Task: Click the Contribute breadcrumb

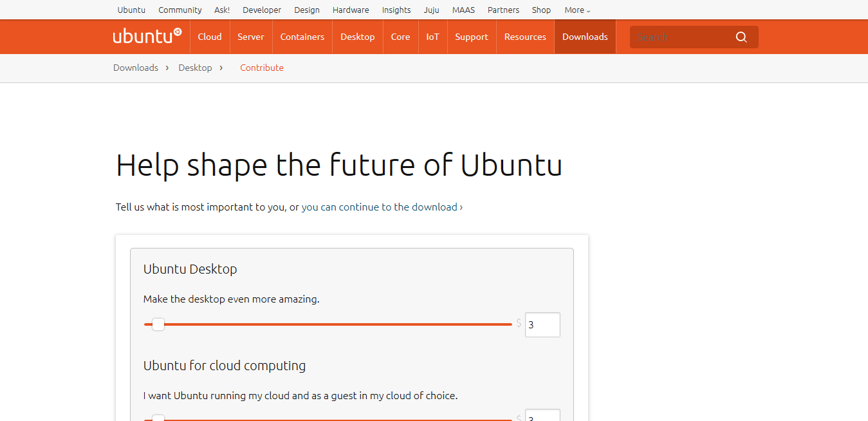Action: (x=262, y=68)
